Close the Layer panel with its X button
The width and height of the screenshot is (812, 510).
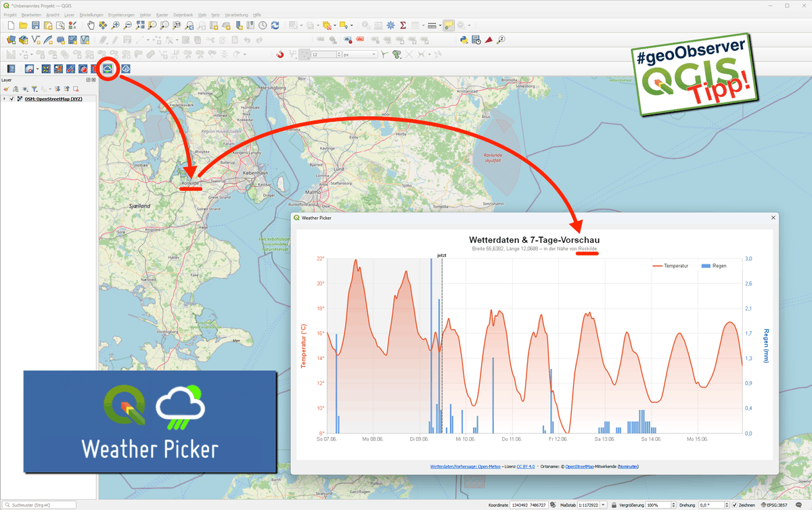(x=93, y=80)
